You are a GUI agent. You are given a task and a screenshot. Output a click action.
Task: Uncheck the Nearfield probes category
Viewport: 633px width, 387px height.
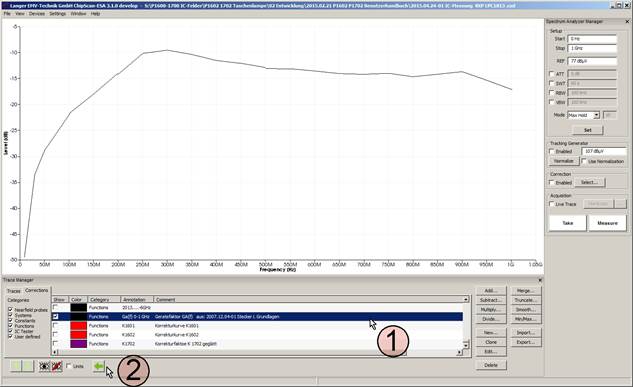10,310
